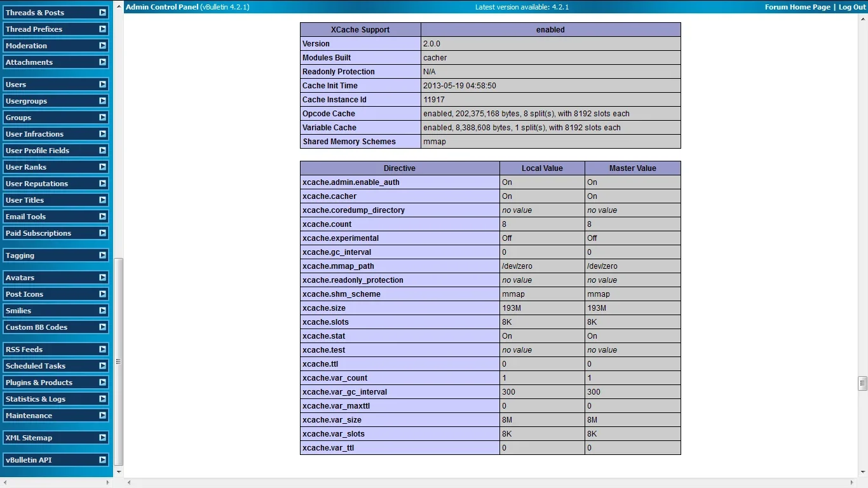
Task: Open Plugins & Products menu label
Action: (39, 383)
